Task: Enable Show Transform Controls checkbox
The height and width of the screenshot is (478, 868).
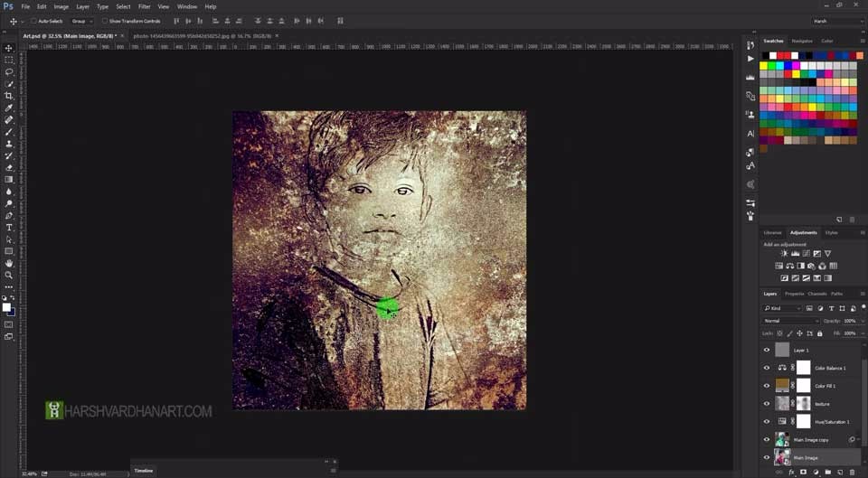Action: [105, 21]
